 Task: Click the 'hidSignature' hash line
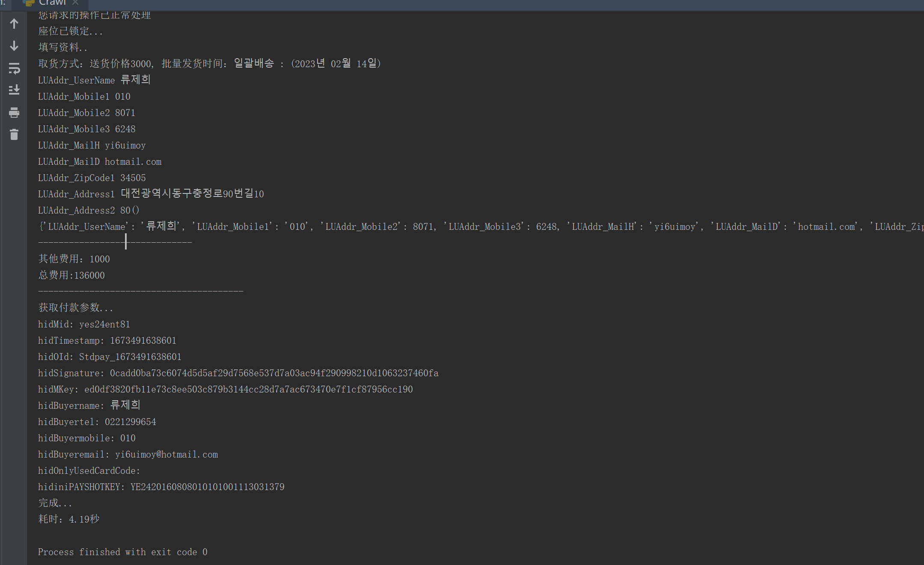coord(238,373)
